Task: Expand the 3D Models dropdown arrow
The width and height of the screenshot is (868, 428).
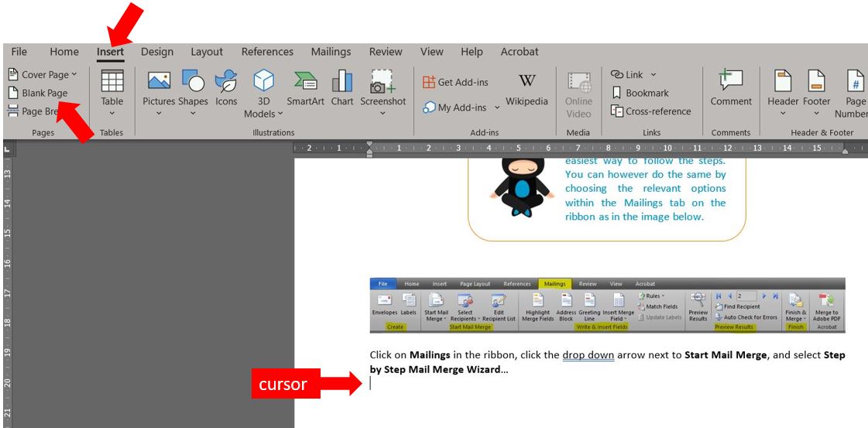Action: point(280,113)
